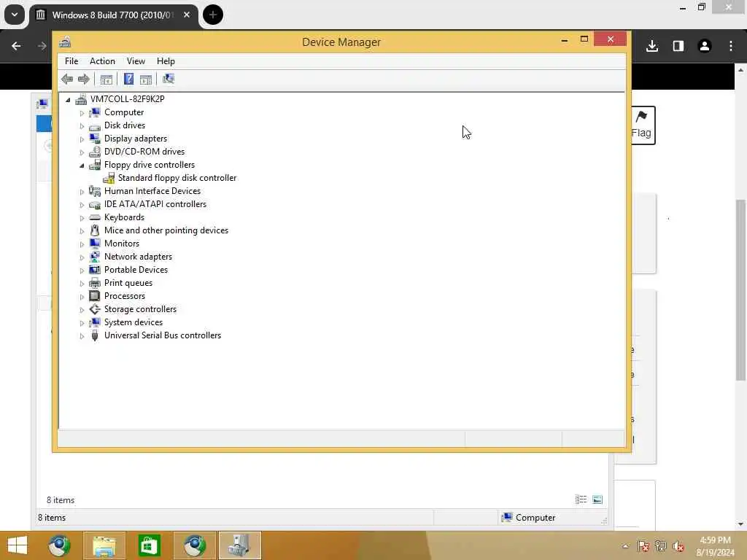Click the volume tray icon
The width and height of the screenshot is (747, 560).
[678, 546]
